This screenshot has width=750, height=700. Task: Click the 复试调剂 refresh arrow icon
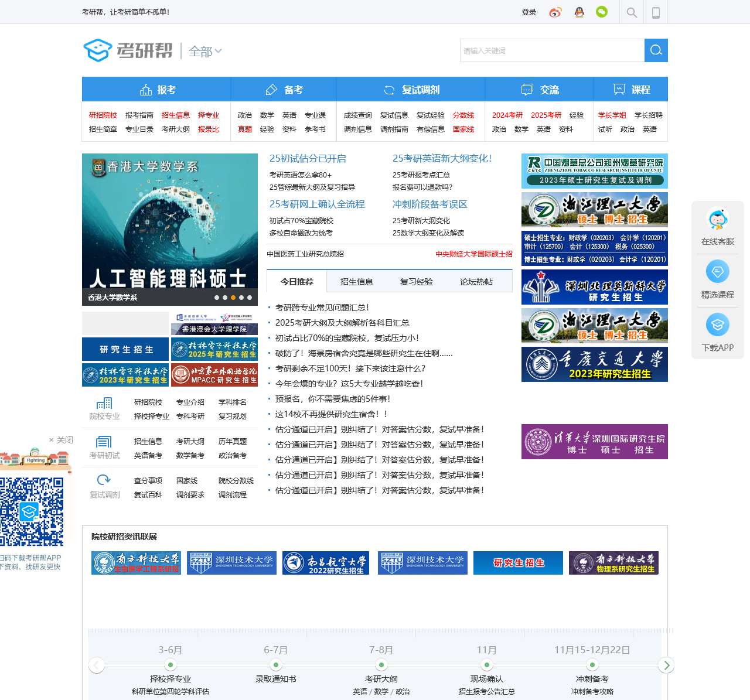pos(104,480)
